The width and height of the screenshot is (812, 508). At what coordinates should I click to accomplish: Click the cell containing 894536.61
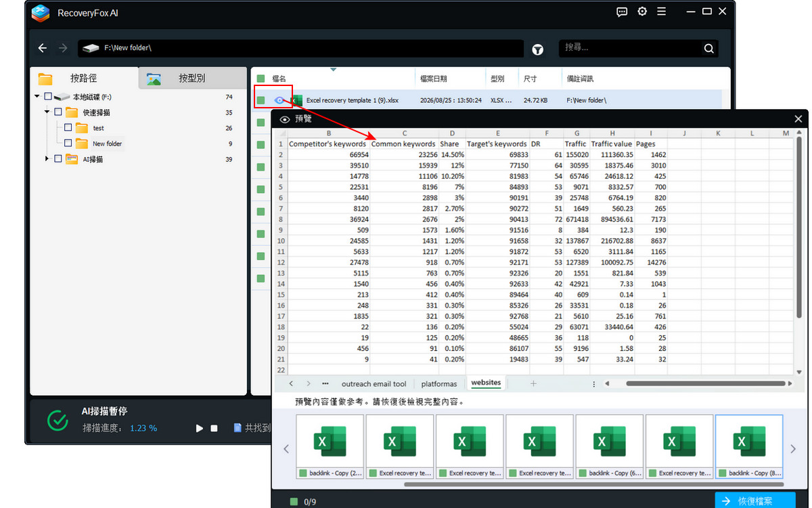[x=612, y=219]
